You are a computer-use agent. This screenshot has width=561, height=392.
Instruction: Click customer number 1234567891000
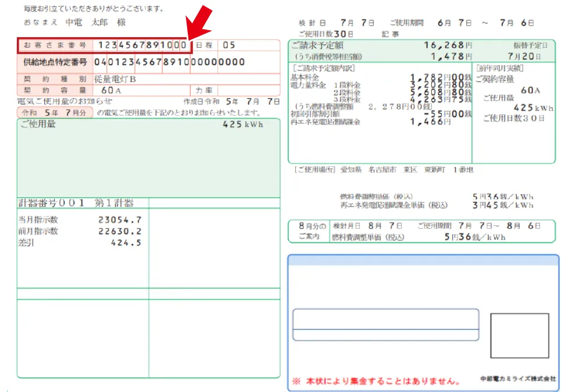142,45
